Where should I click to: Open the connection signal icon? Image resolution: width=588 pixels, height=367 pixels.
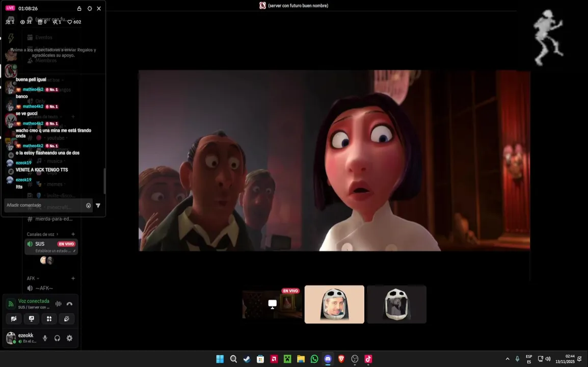pos(11,304)
